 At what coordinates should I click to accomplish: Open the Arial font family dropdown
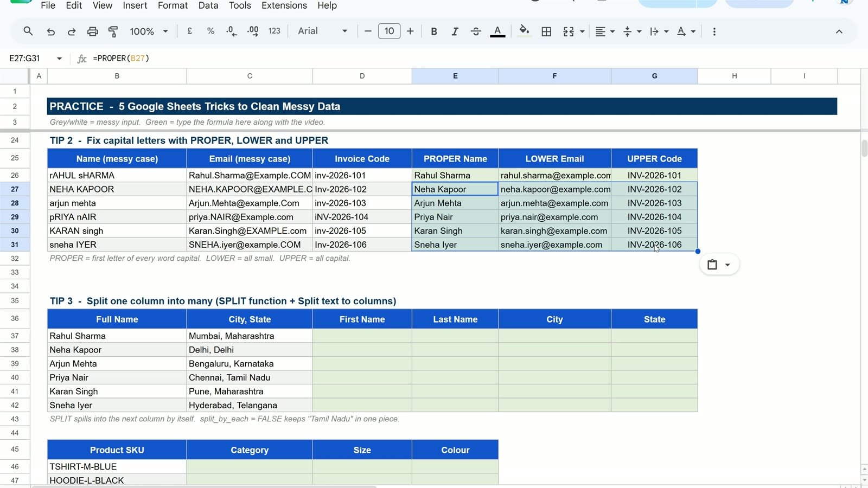(x=322, y=31)
